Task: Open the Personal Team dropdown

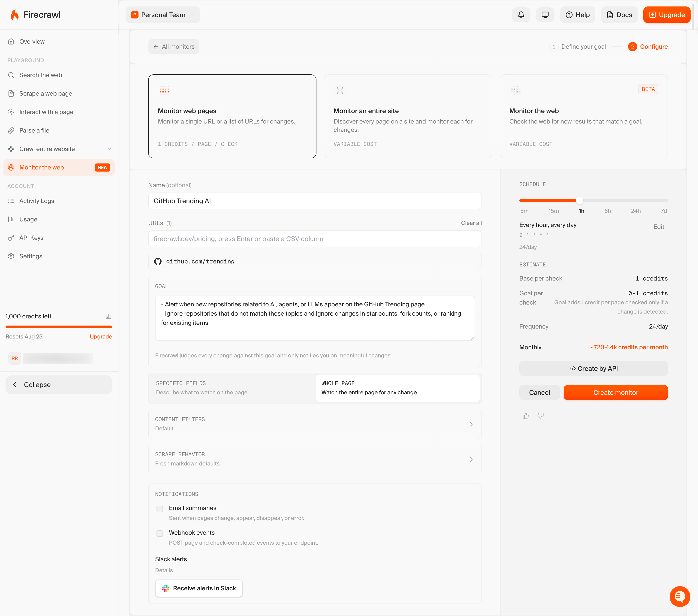Action: [163, 15]
